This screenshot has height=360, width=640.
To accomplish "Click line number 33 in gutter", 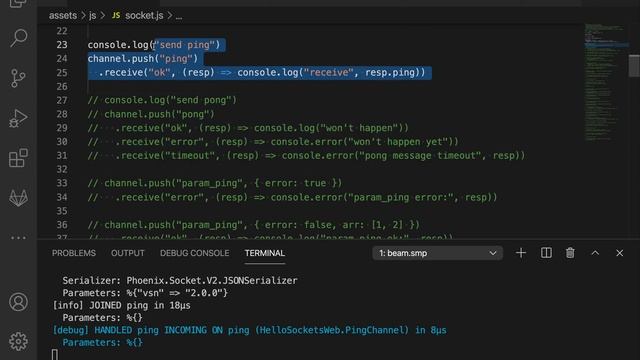I will (x=62, y=183).
